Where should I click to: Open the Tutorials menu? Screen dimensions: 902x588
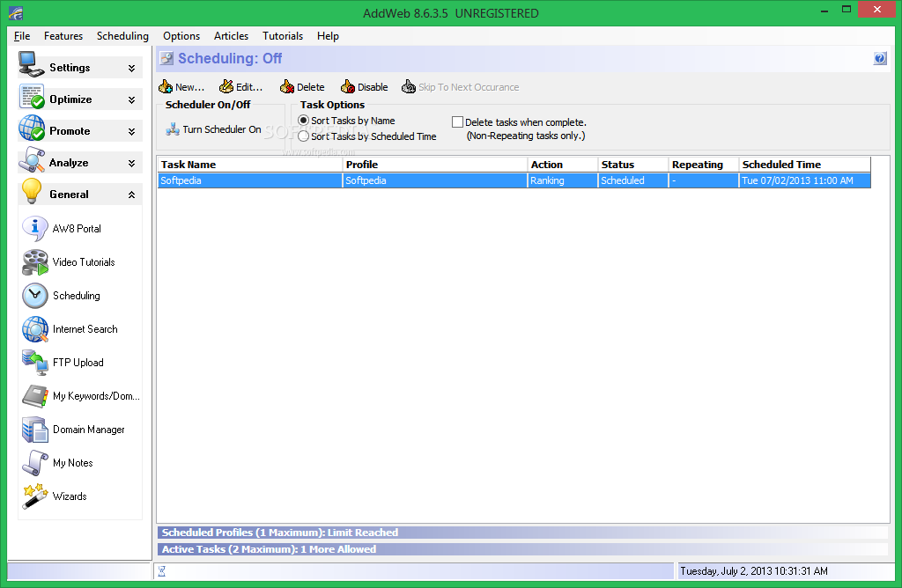click(x=283, y=35)
